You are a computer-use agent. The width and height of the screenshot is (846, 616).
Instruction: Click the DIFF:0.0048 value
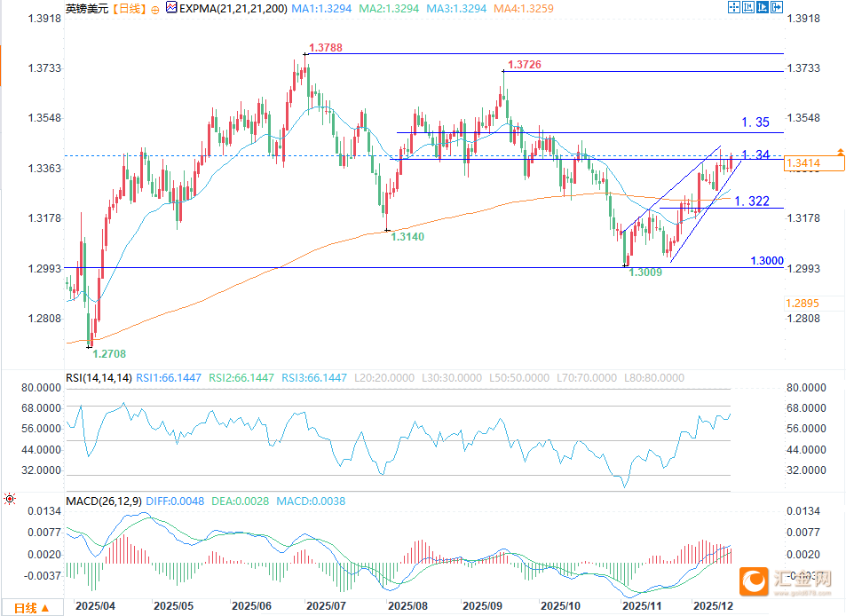[175, 501]
